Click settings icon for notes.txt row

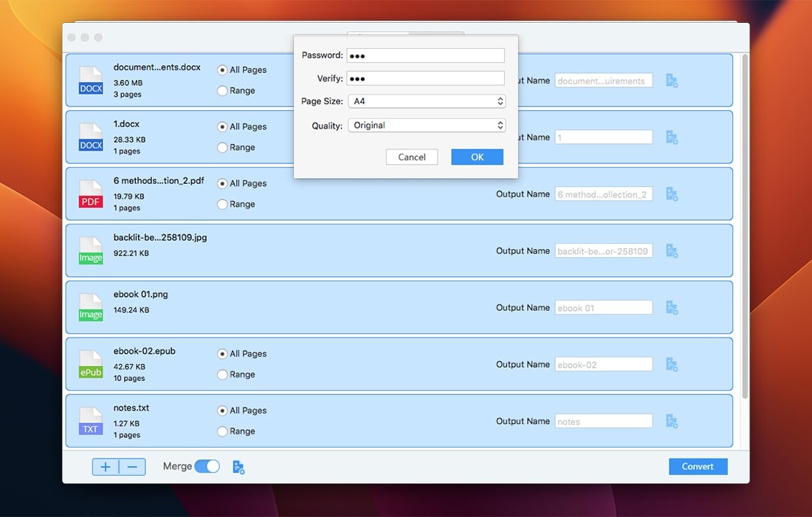point(672,421)
